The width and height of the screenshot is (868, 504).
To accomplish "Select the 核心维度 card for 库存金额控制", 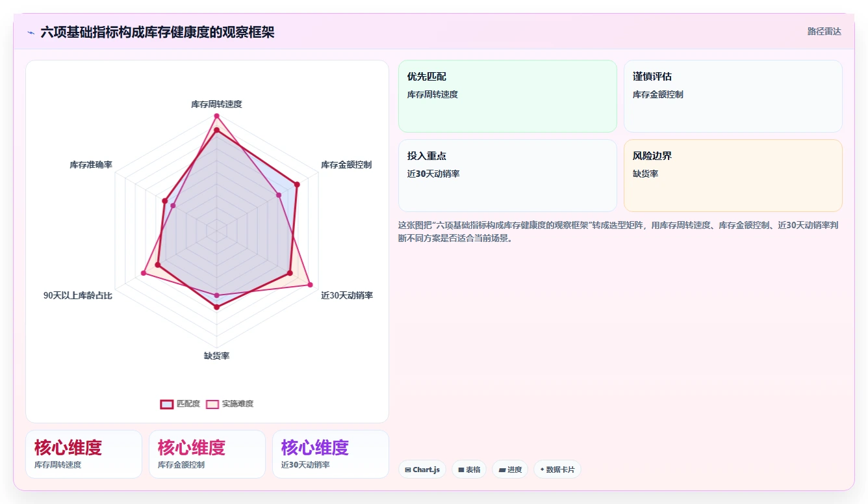I will (x=207, y=454).
